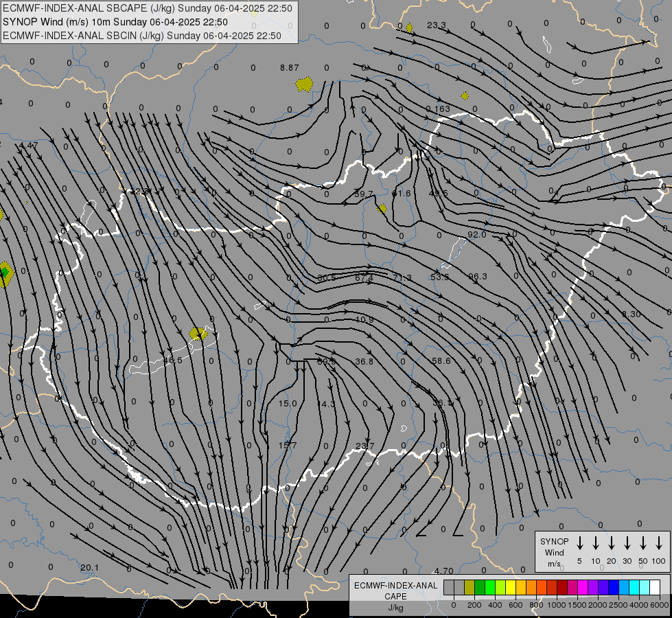Image resolution: width=672 pixels, height=618 pixels.
Task: Pick the white swatch at 6000
Action: [x=655, y=588]
